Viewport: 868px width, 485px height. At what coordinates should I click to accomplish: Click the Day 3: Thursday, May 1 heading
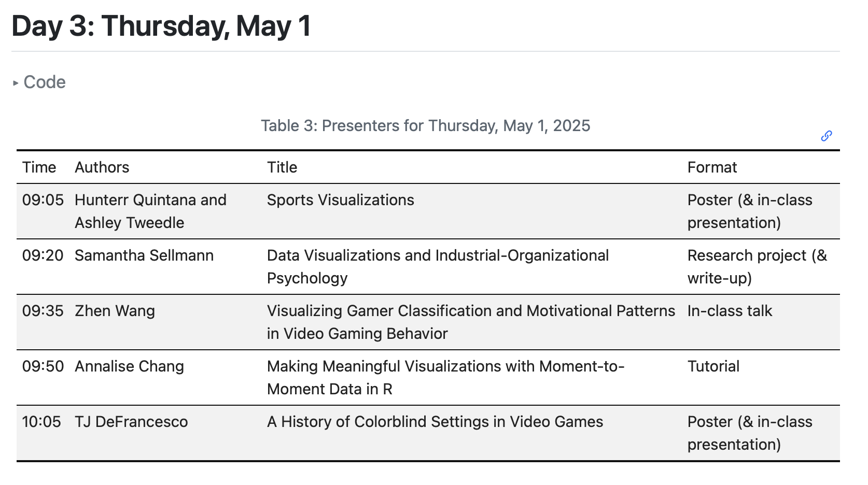point(161,26)
